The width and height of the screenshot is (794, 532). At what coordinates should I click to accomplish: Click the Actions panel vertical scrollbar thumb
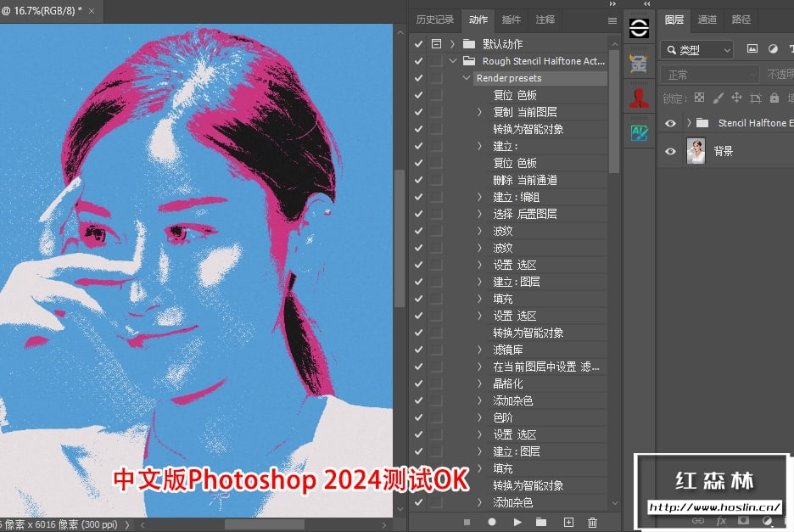[x=615, y=111]
